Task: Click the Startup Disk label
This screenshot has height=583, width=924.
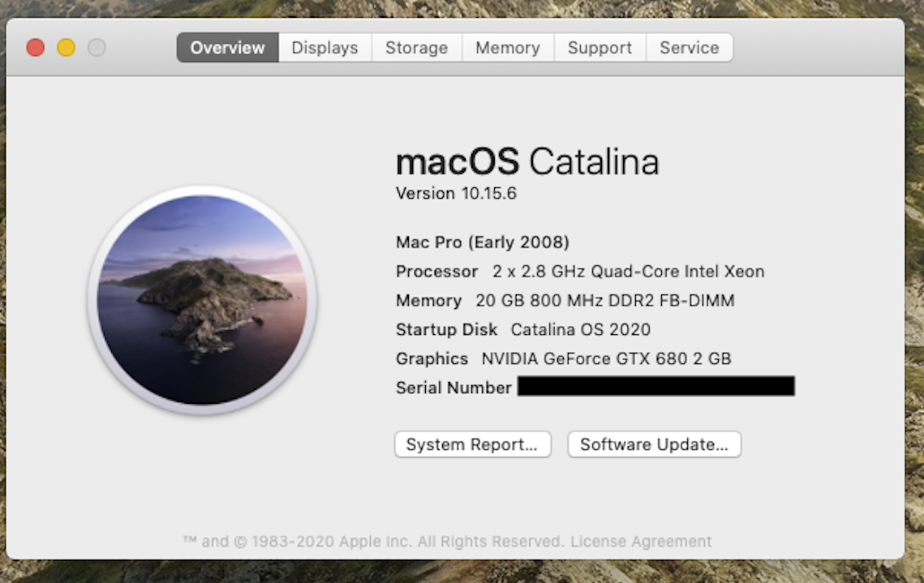Action: (x=447, y=329)
